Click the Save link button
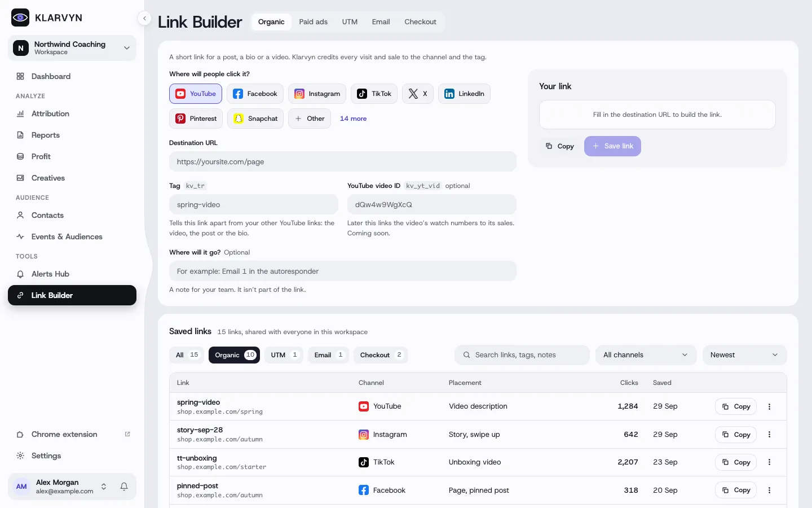812x508 pixels. [612, 146]
